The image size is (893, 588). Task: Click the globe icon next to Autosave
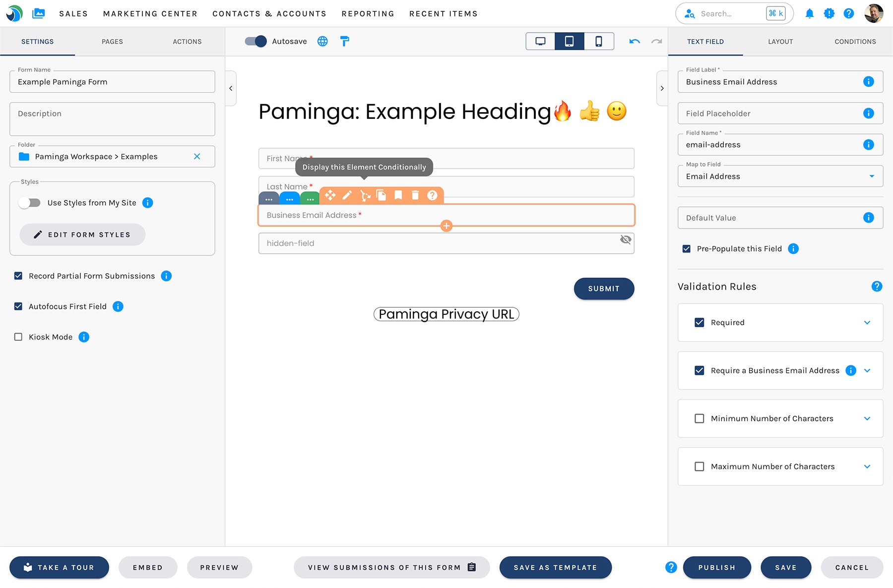click(x=322, y=42)
